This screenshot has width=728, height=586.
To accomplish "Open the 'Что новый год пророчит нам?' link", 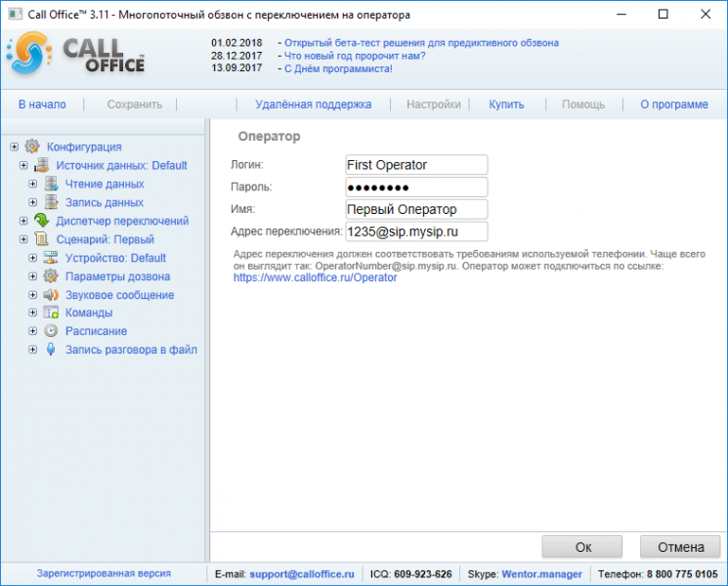I will point(355,56).
